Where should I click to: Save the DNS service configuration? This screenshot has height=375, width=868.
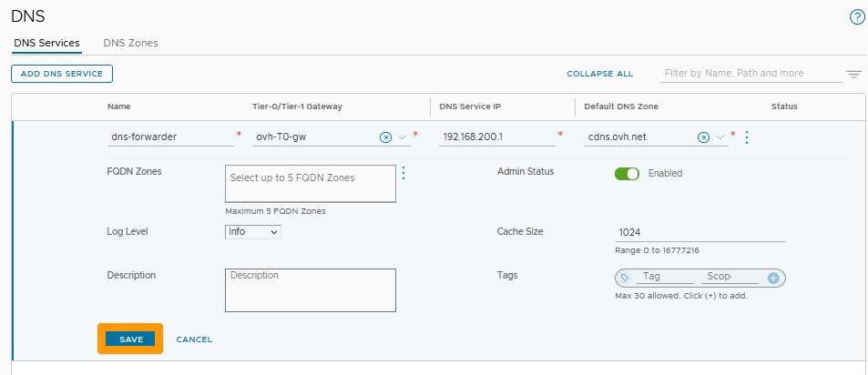131,340
